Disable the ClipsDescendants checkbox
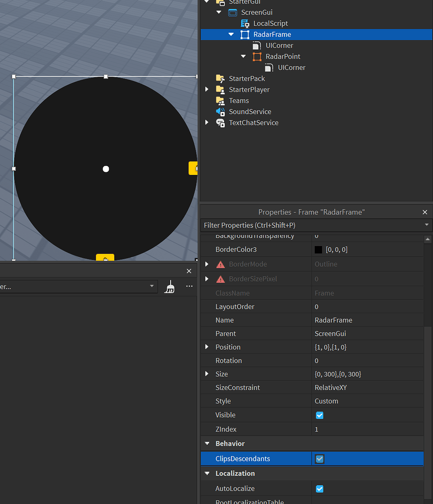Screen dimensions: 433x504 coord(319,459)
